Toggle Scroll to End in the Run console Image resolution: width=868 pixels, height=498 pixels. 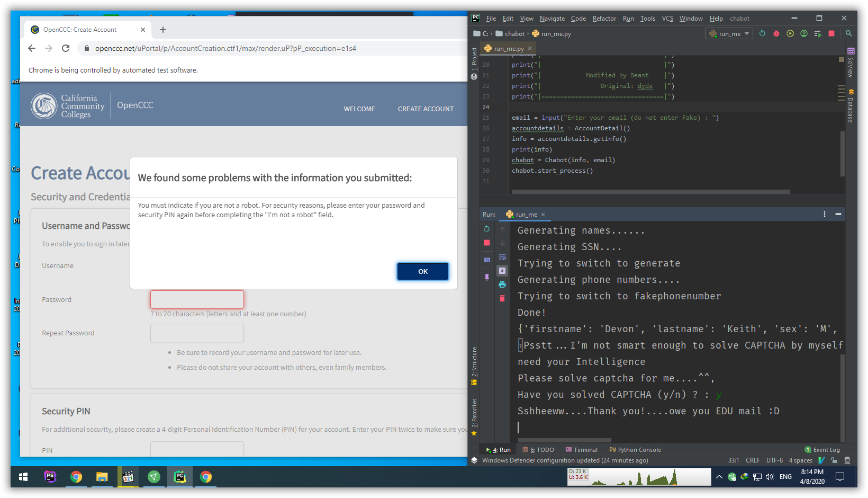[502, 271]
